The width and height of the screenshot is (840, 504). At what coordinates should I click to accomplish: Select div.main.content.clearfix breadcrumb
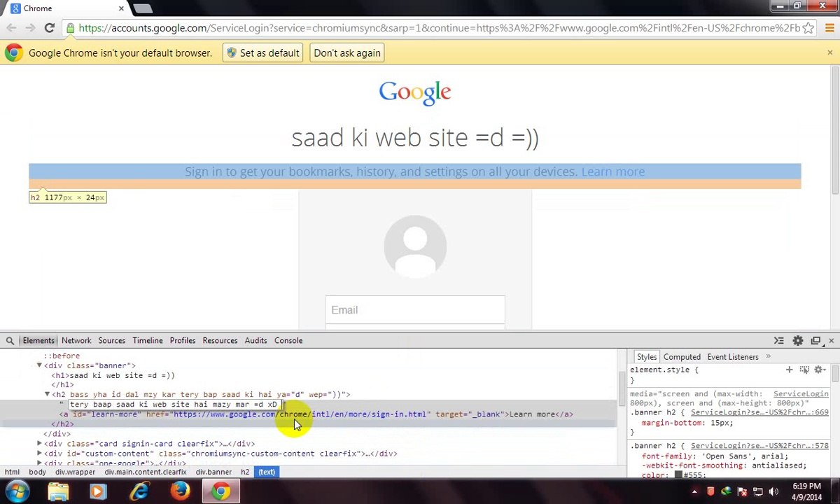pyautogui.click(x=146, y=472)
